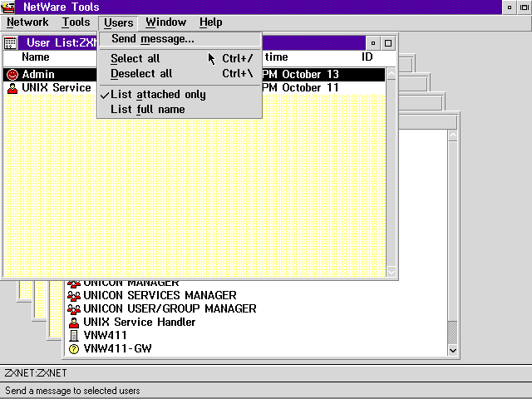Open the Window menu
This screenshot has width=532, height=399.
(x=166, y=22)
